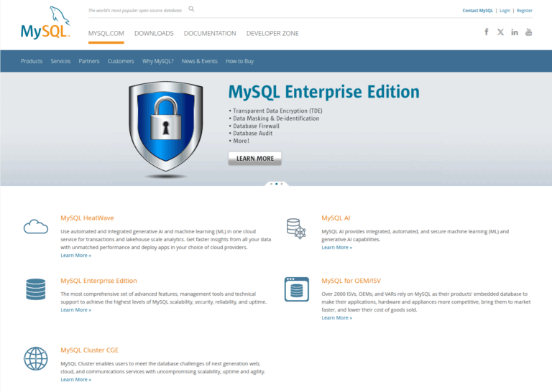This screenshot has width=552, height=392.
Task: Open the X (Twitter) social icon
Action: tap(500, 32)
